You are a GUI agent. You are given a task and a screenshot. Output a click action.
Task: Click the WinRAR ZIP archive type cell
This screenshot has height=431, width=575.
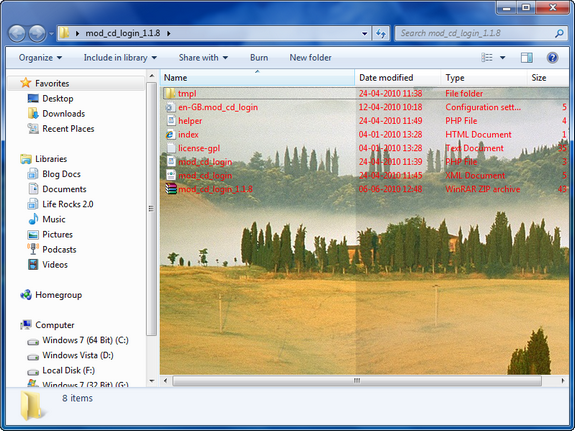(x=483, y=189)
